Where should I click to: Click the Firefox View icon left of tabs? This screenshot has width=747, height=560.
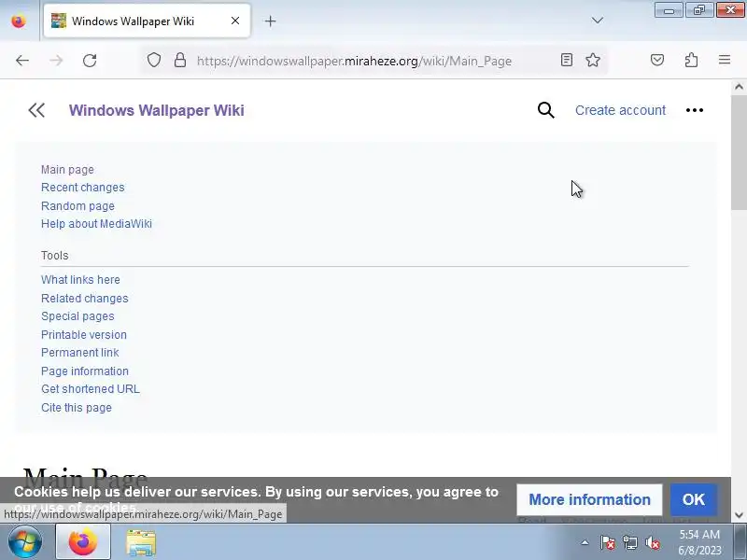pyautogui.click(x=19, y=21)
